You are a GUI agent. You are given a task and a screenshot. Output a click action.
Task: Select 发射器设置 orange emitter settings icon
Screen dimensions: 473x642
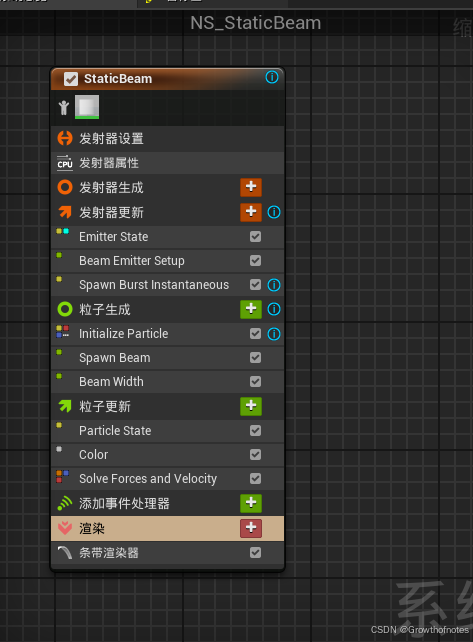65,138
